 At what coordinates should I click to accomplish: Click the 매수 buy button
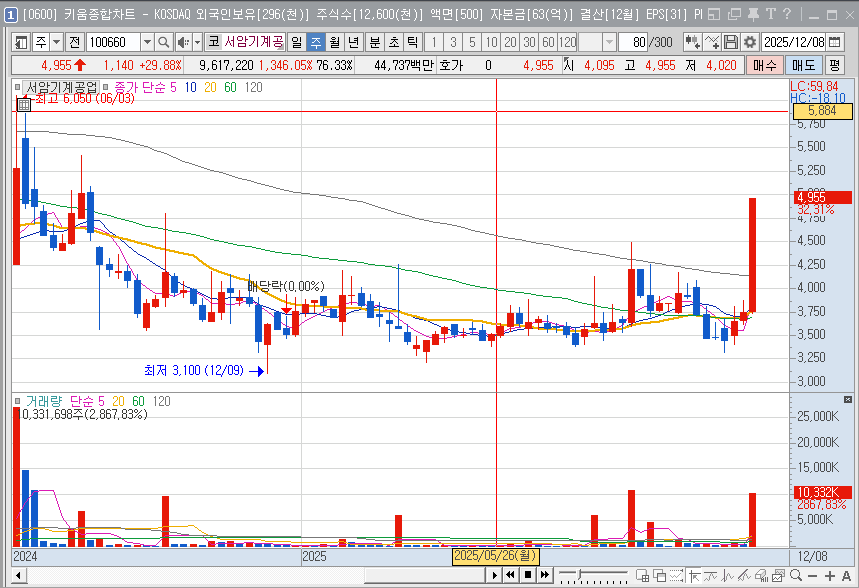coord(765,65)
